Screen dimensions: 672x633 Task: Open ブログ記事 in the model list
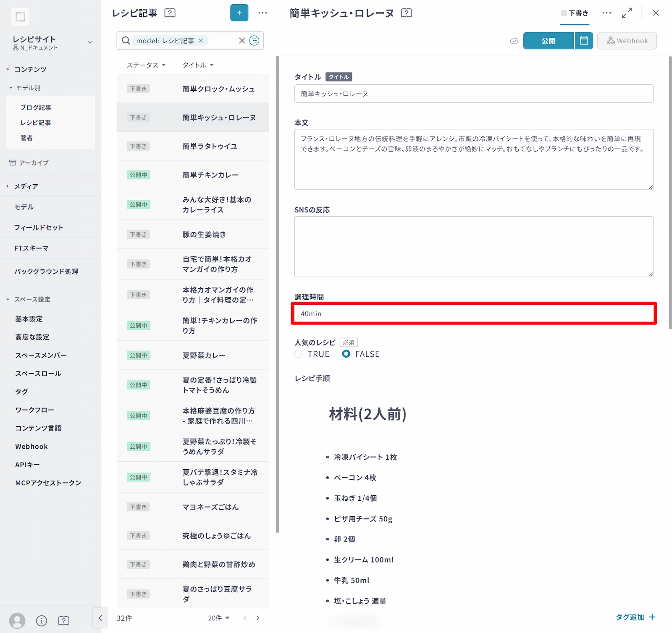tap(36, 107)
